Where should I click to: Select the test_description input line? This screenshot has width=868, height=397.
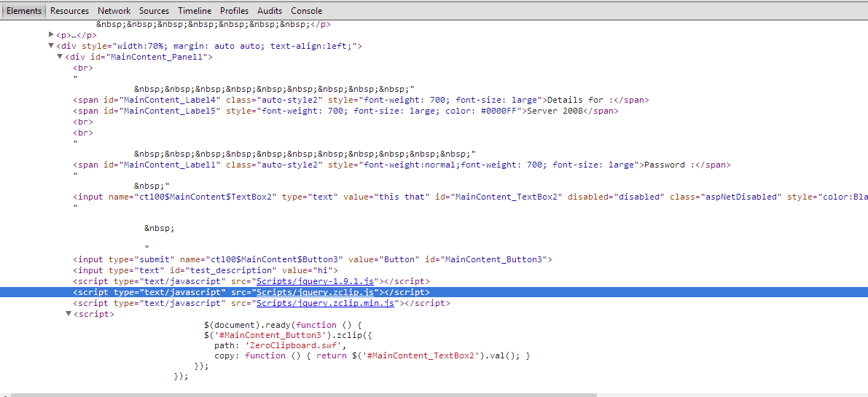(206, 270)
